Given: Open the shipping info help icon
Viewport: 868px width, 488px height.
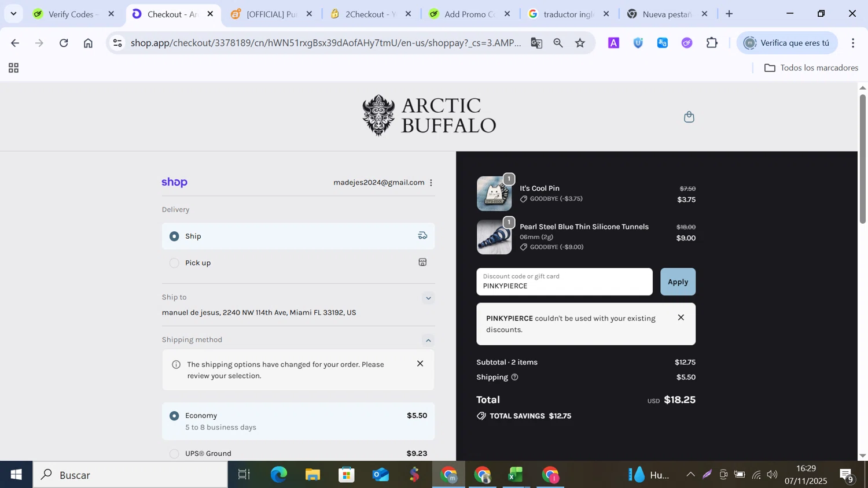Looking at the screenshot, I should (514, 377).
